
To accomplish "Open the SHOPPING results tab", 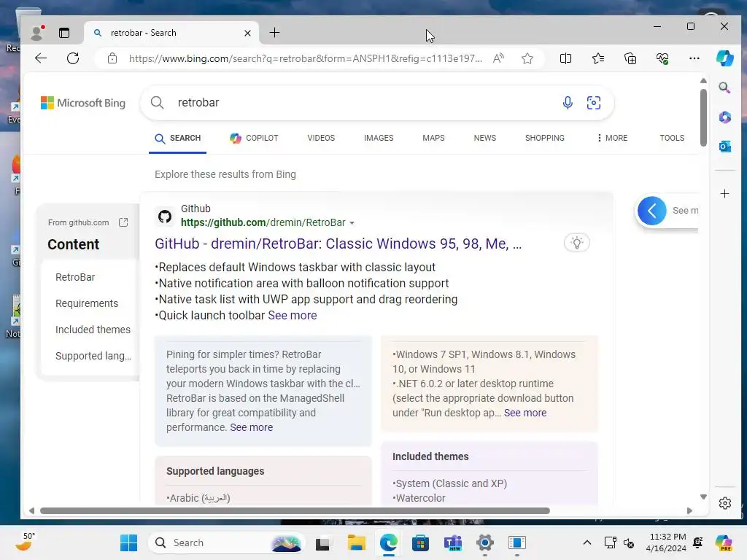I will (544, 138).
